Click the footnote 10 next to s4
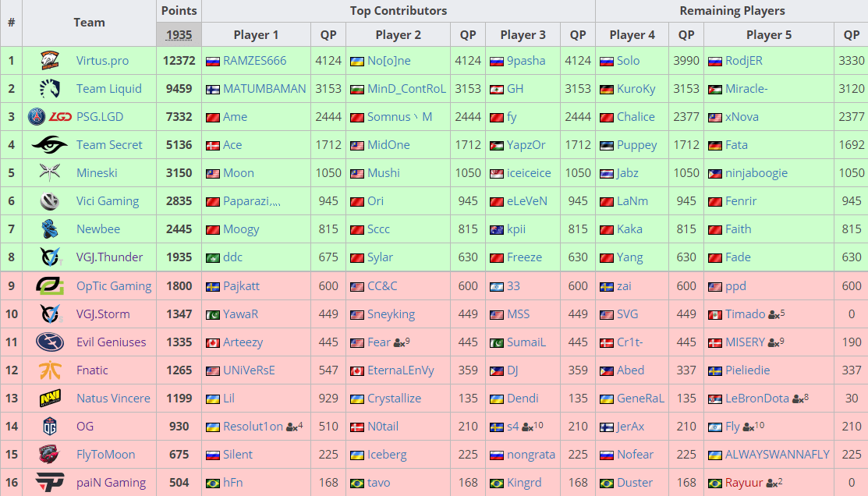868x496 pixels. [x=538, y=425]
